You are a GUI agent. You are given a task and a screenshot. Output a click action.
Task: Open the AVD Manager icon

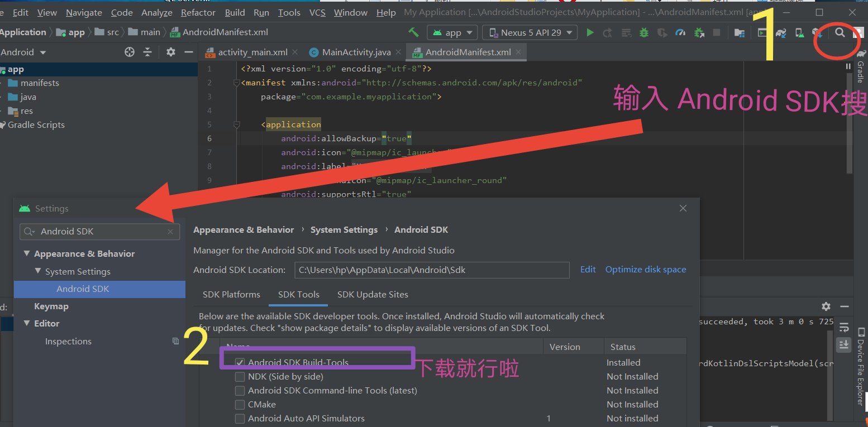[x=799, y=33]
